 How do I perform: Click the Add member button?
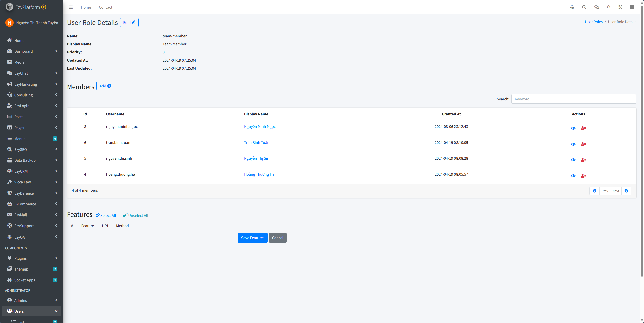(105, 86)
